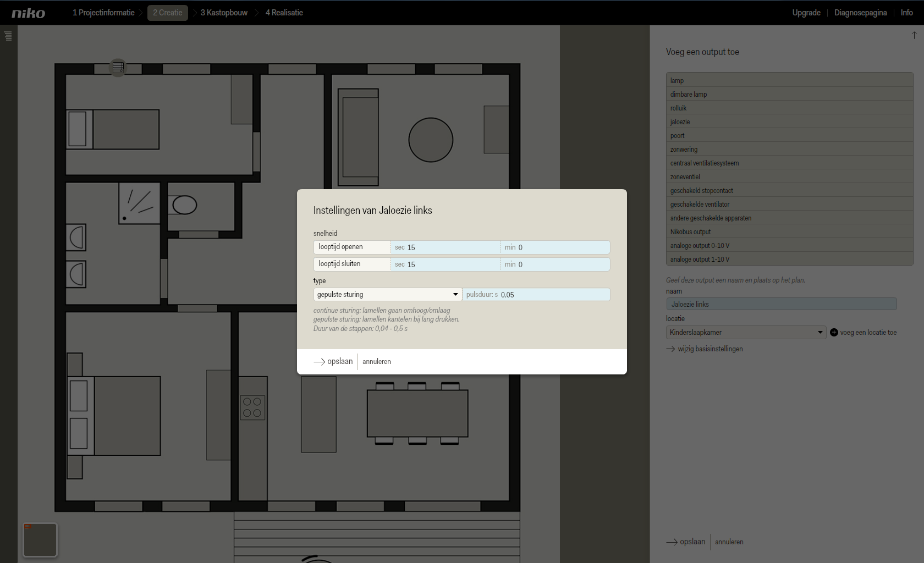Screen dimensions: 924x563
Task: Open the Upgrade menu
Action: (806, 13)
